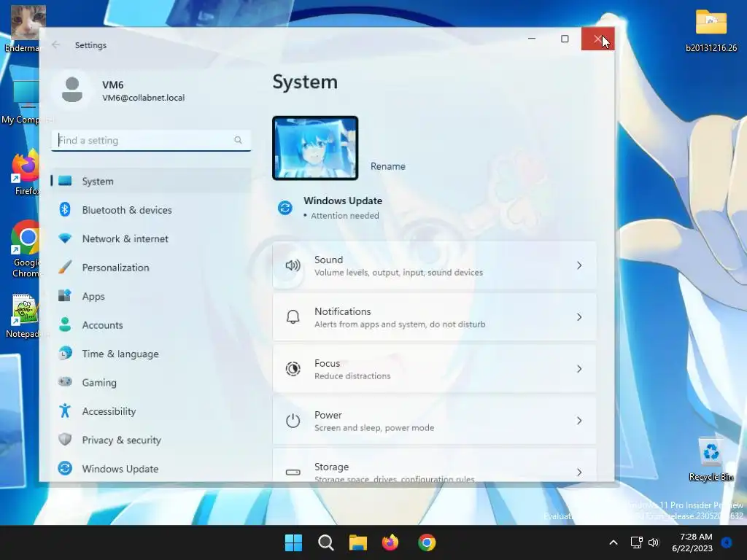Click the Privacy shield icon
Screen dimensions: 747x560
[x=65, y=440]
